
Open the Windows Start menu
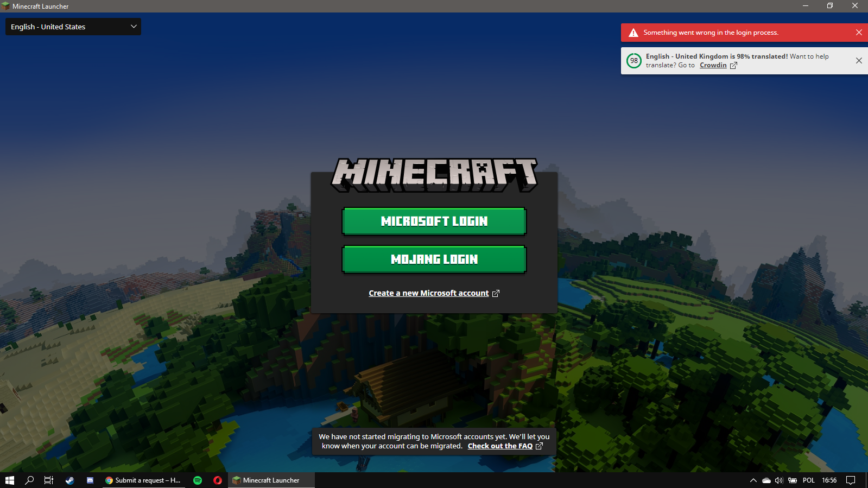(x=10, y=480)
